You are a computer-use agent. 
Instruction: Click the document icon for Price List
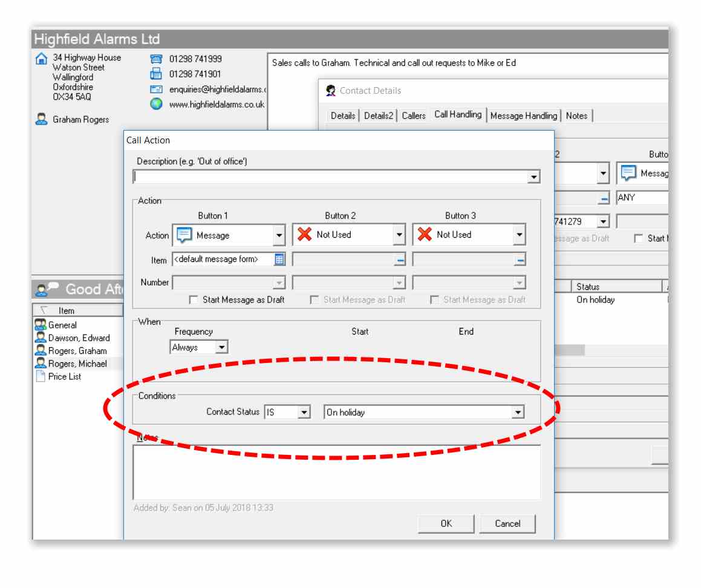[41, 376]
